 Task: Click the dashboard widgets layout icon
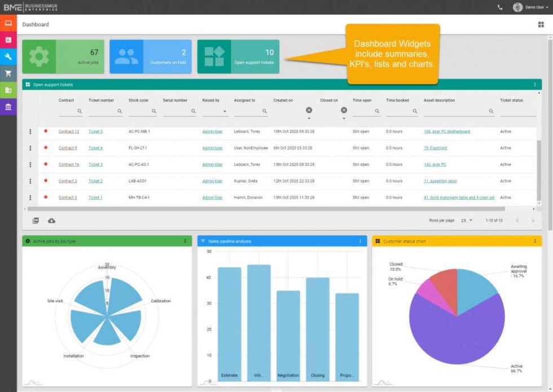(x=541, y=24)
